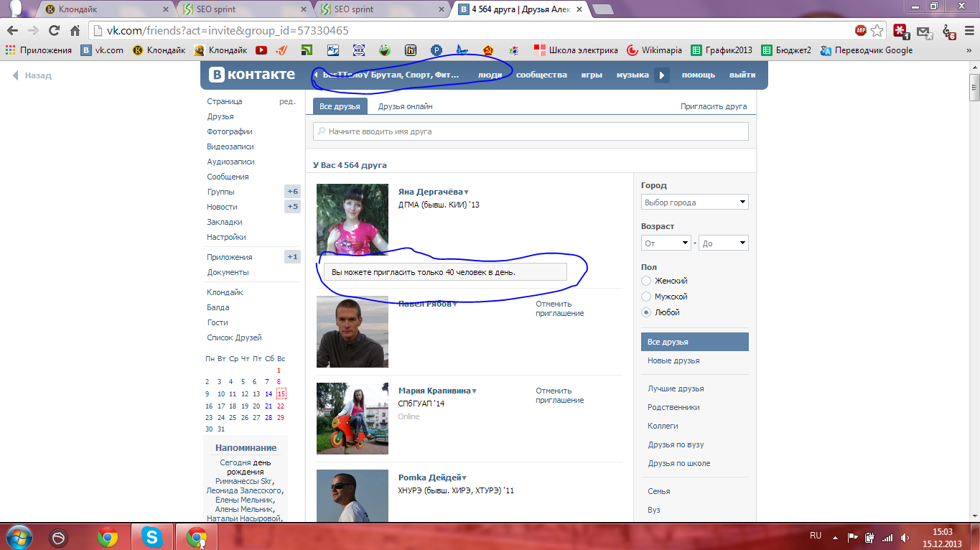Open сообщества in the VK header
The height and width of the screenshot is (550, 980).
[541, 75]
